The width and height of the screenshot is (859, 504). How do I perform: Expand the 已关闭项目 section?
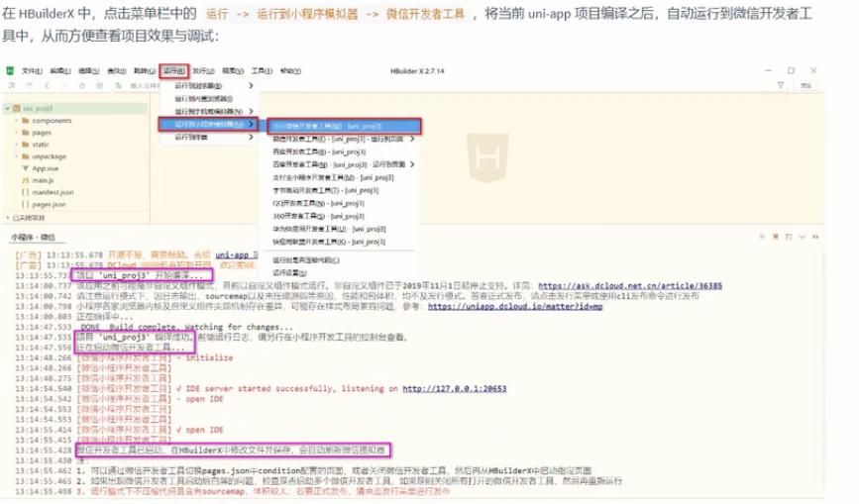click(x=7, y=217)
